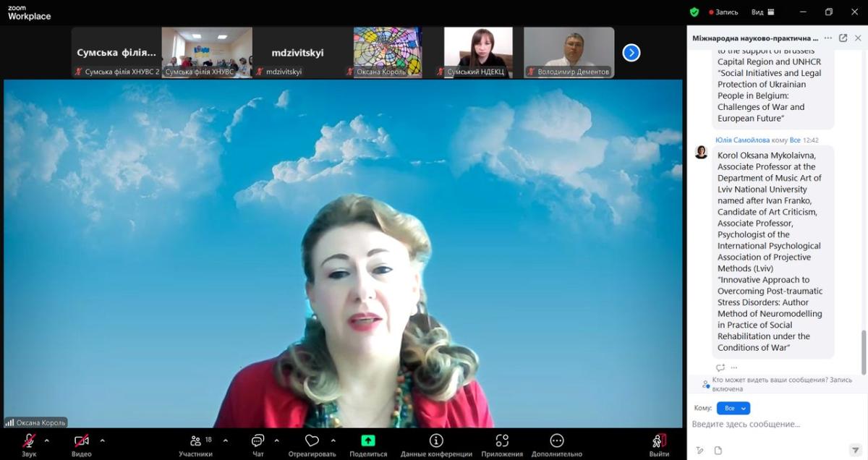Select the Сумська філія ХНУВС 2 tile
The width and height of the screenshot is (868, 460).
click(x=116, y=52)
